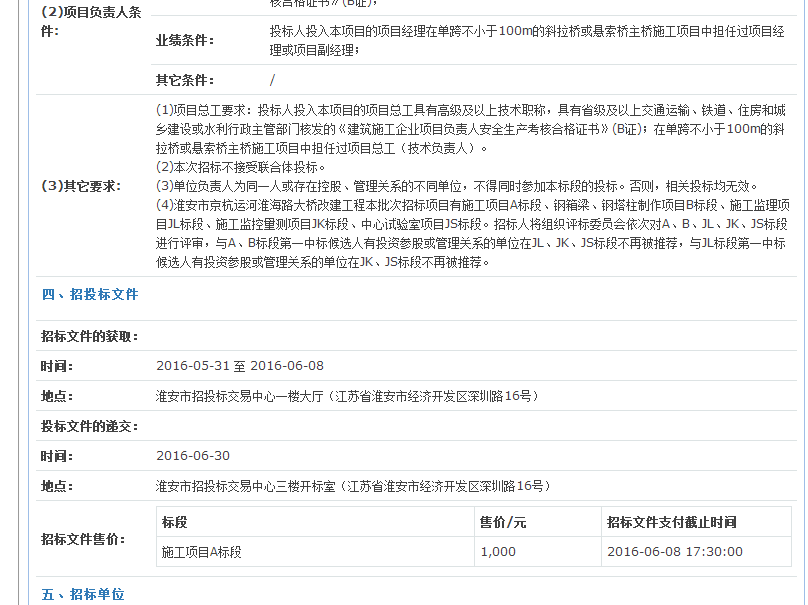Select the 招标文件的获取 label
This screenshot has height=605, width=808.
coord(89,336)
